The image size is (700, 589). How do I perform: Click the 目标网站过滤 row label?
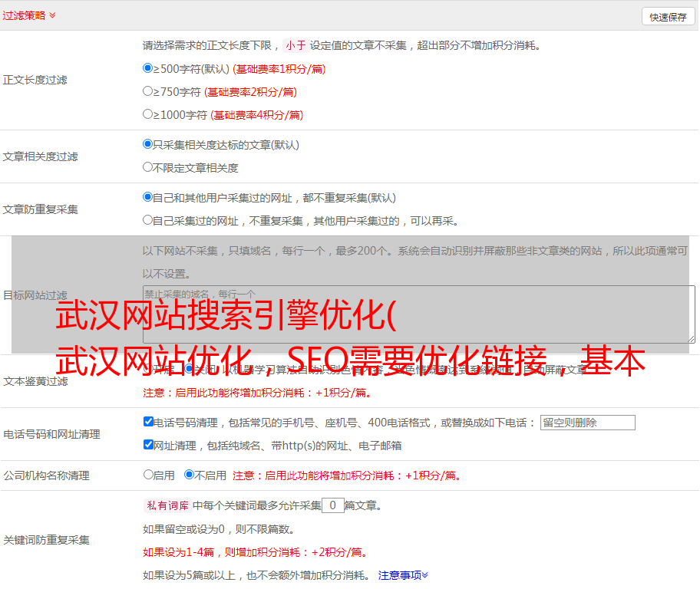[35, 295]
